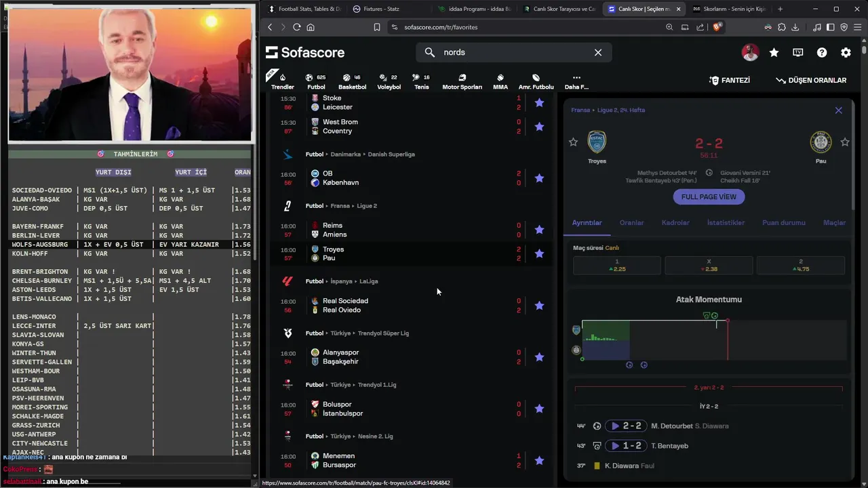
Task: Unfavorite the Stoke vs Leicester match
Action: point(539,102)
